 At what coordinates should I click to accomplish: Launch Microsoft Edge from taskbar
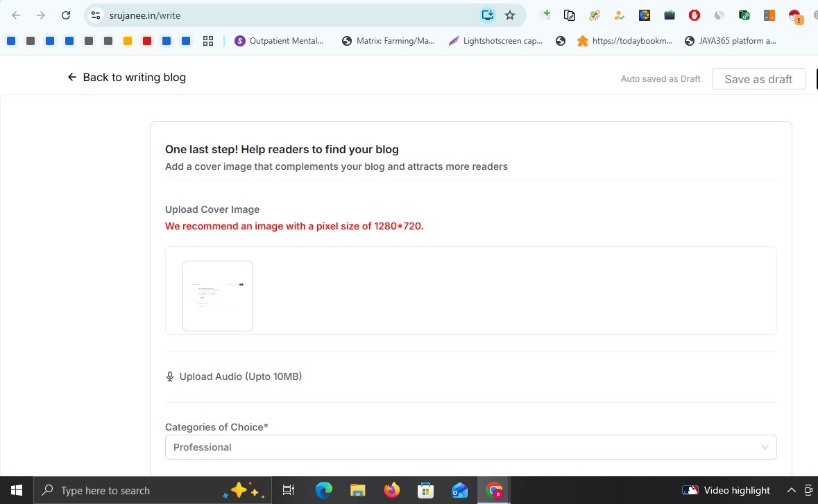[323, 490]
